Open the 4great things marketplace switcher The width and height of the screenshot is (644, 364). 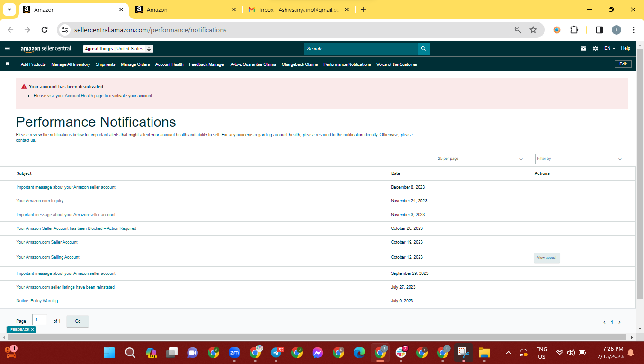click(x=118, y=49)
